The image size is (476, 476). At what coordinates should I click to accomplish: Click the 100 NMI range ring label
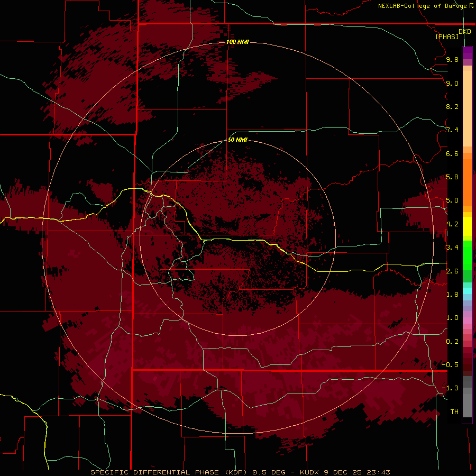[x=237, y=42]
